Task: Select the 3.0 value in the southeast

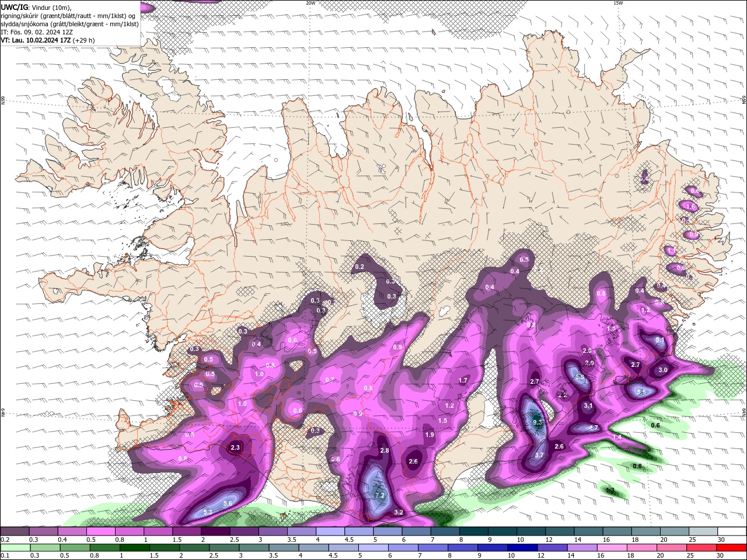Action: 663,370
